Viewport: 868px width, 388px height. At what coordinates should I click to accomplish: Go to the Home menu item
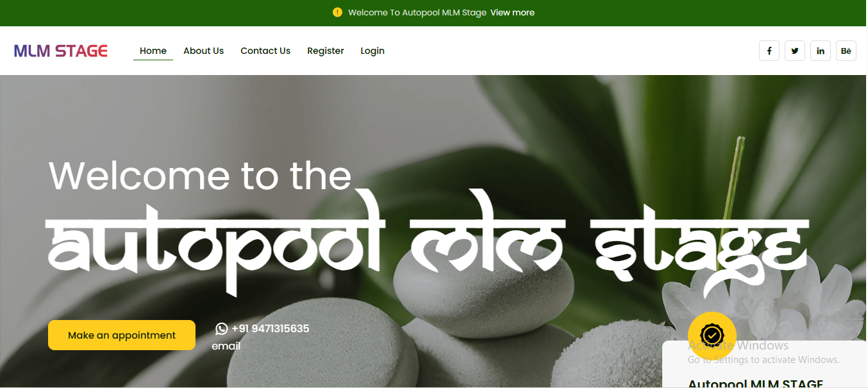153,51
